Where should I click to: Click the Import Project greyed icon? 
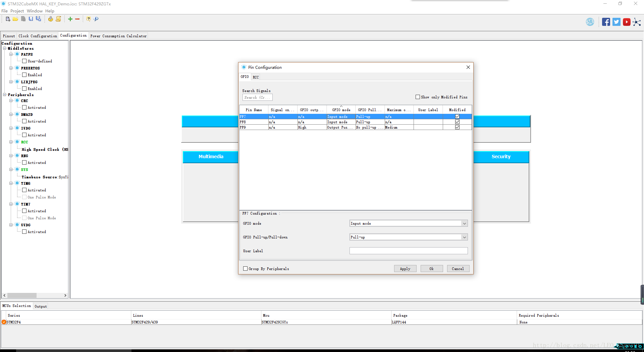click(23, 19)
